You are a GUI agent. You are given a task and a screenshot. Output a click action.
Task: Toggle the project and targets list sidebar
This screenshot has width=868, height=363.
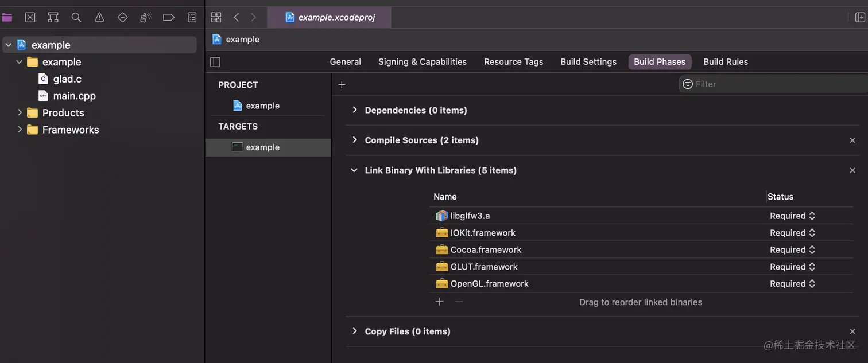coord(215,62)
